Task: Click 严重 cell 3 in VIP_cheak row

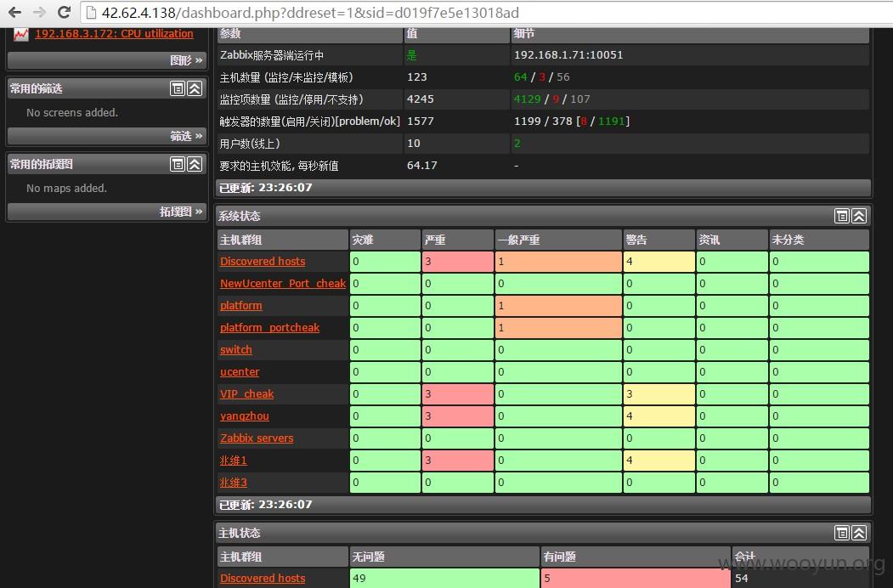Action: 458,394
